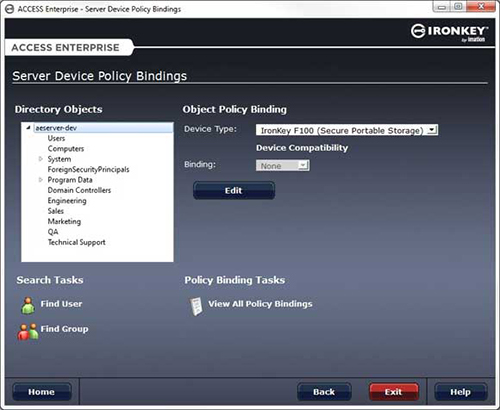The width and height of the screenshot is (500, 410).
Task: Click the app icon in the title bar
Action: (x=10, y=9)
